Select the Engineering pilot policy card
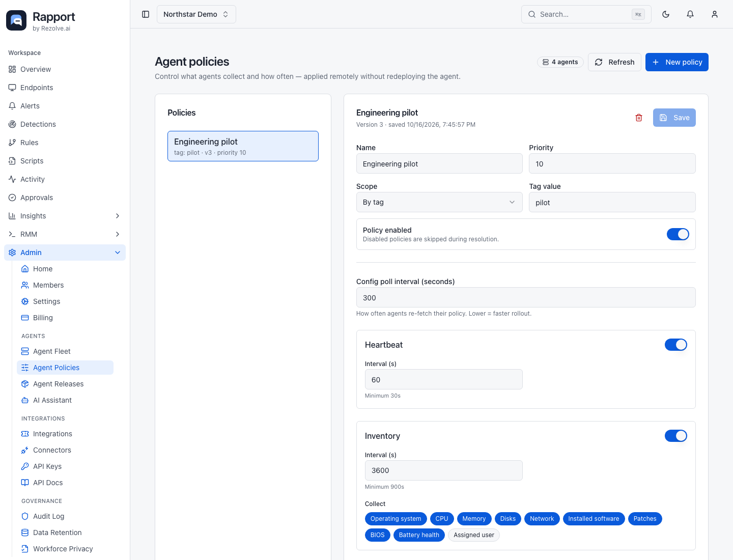This screenshot has width=733, height=560. coord(243,146)
